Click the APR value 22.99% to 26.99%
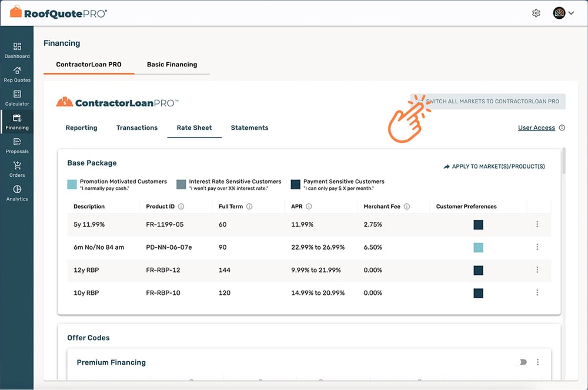This screenshot has height=390, width=588. click(x=318, y=247)
